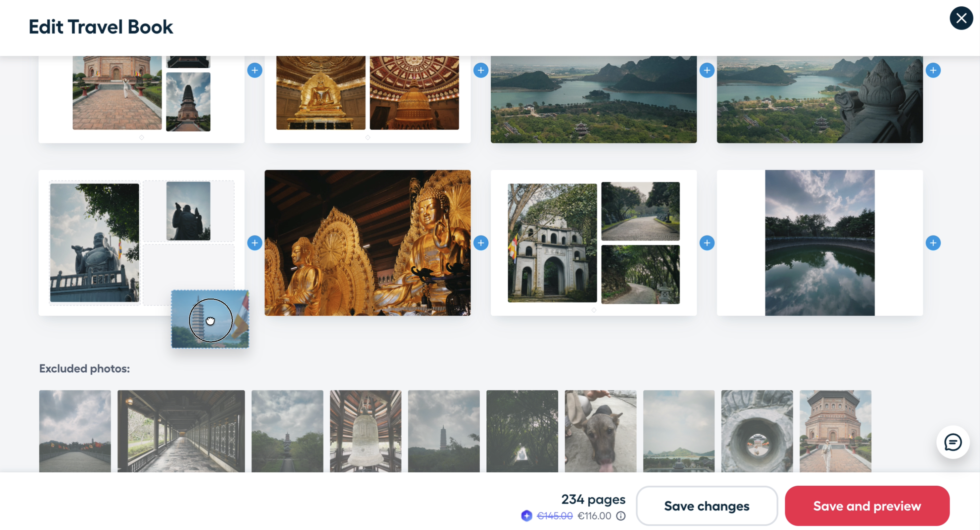Click Save and preview
Image resolution: width=980 pixels, height=530 pixels.
[867, 506]
